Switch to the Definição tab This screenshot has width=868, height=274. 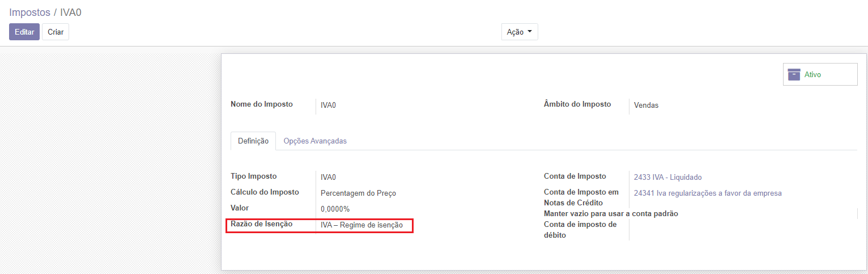[253, 141]
